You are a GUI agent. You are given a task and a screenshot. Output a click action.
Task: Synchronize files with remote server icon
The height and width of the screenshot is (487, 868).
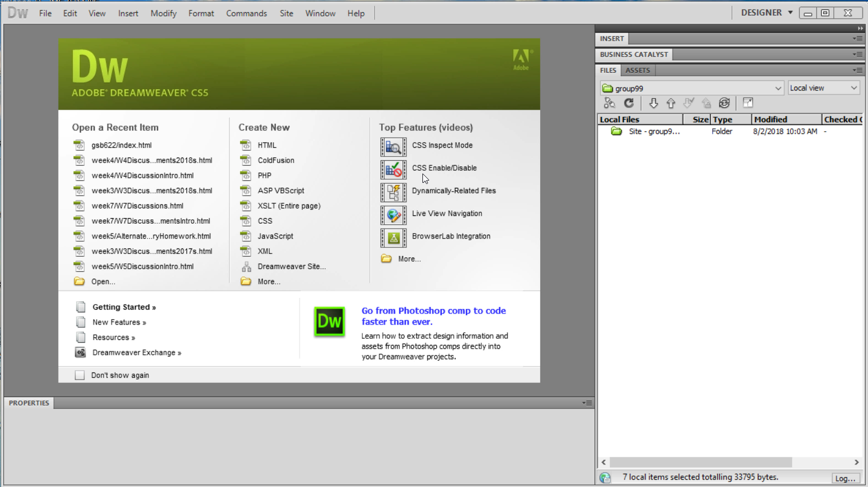(x=724, y=103)
